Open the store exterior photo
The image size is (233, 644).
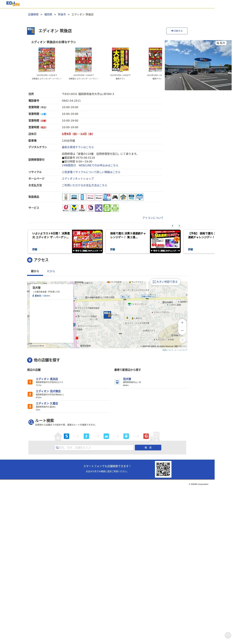198,65
